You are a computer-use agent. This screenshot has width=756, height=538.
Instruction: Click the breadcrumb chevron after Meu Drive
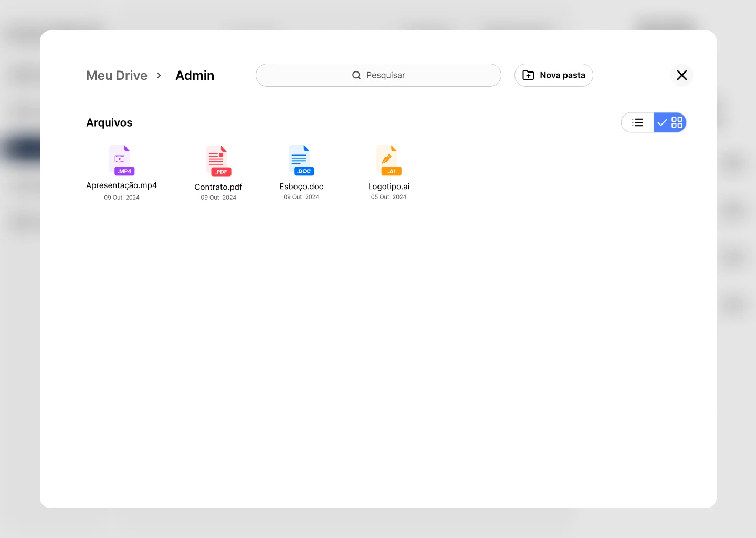(159, 76)
